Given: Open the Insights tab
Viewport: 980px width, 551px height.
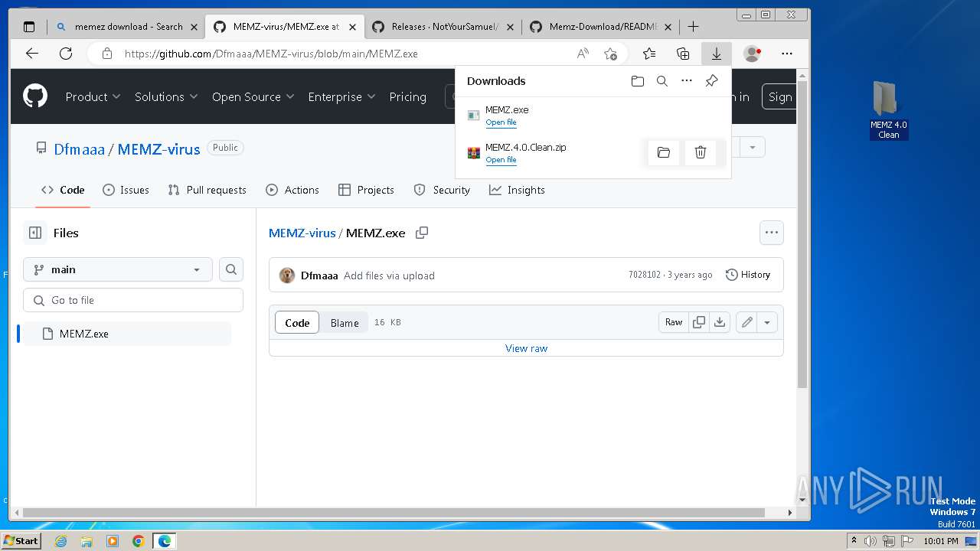Looking at the screenshot, I should tap(517, 190).
